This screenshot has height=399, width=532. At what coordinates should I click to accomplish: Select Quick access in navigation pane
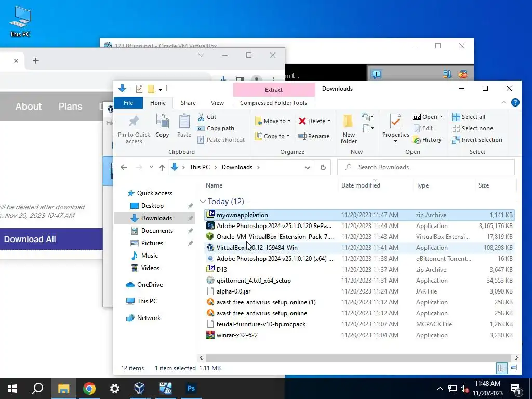tap(154, 193)
